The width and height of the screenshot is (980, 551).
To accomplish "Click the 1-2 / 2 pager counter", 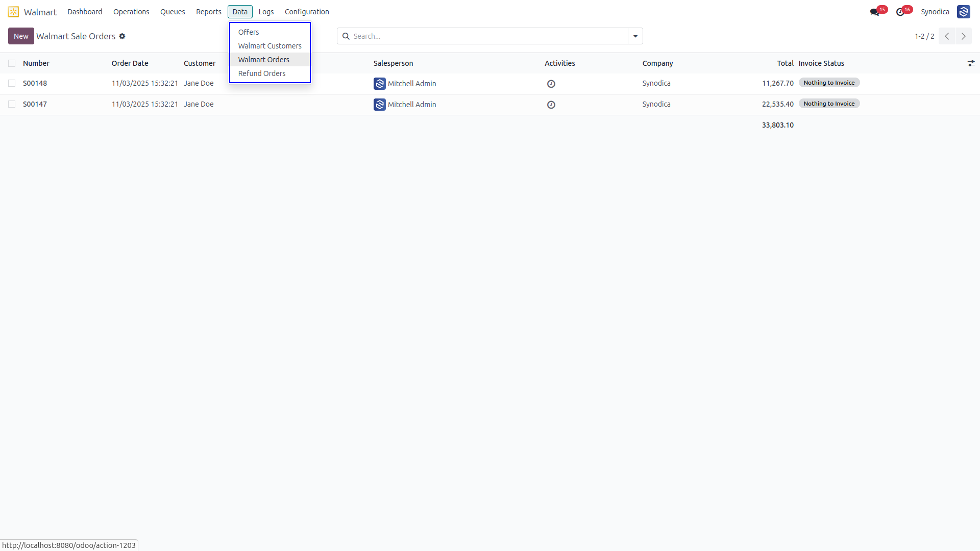I will click(x=924, y=36).
